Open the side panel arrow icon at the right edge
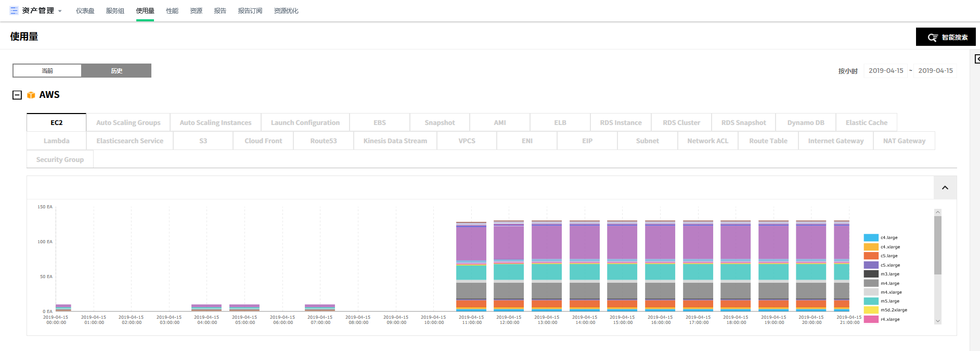The height and width of the screenshot is (351, 980). (977, 59)
